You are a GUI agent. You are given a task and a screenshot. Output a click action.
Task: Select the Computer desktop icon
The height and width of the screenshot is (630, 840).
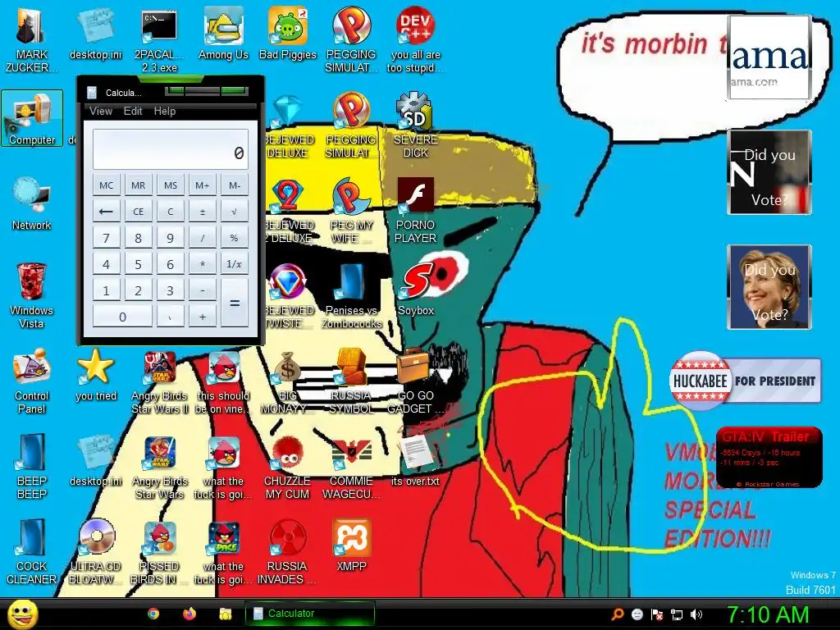pos(32,118)
